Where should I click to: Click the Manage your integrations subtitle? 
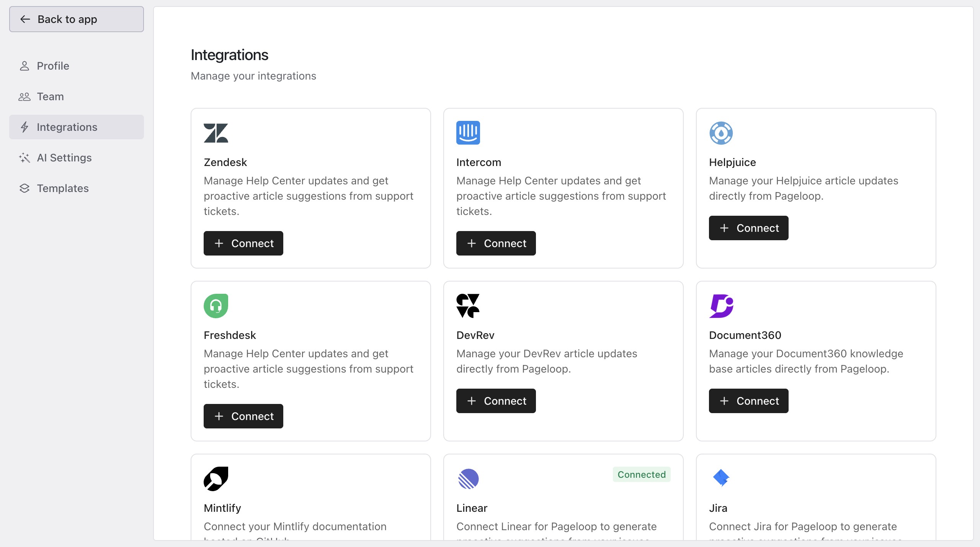[x=253, y=76]
